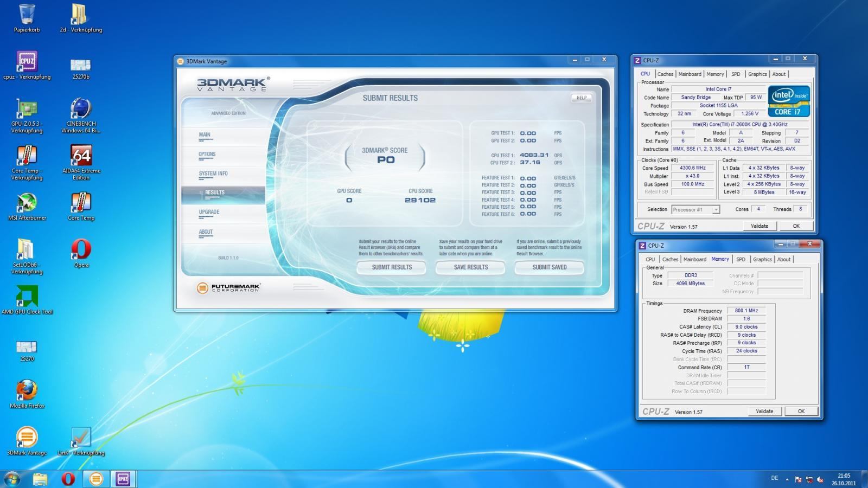
Task: Switch to Caches tab in lower CPU-Z
Action: pyautogui.click(x=670, y=260)
